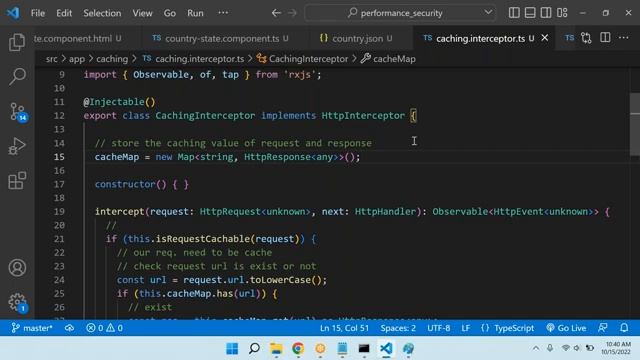Switch the master branch in status bar

(32, 328)
